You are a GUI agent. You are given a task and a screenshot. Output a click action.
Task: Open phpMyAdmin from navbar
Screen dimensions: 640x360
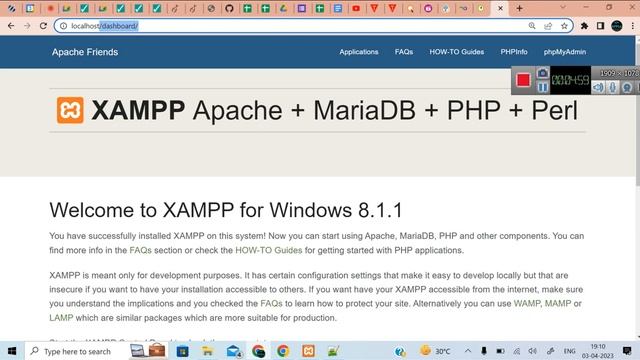click(564, 52)
